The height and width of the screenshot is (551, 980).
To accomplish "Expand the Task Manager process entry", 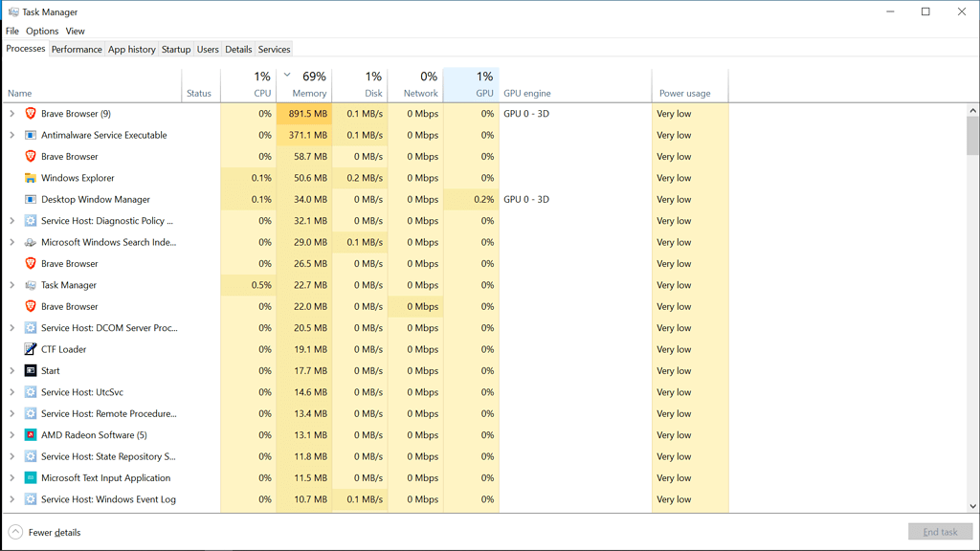I will tap(11, 285).
